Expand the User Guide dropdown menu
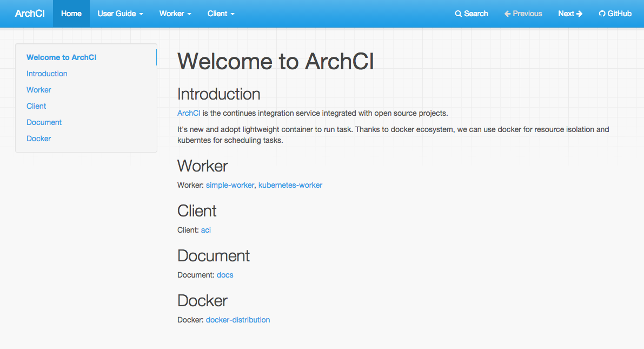The height and width of the screenshot is (349, 644). [x=121, y=14]
